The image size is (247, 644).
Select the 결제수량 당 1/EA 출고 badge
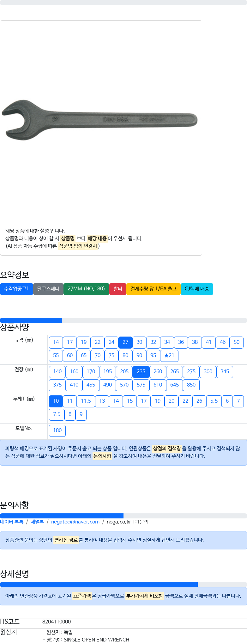[x=154, y=289]
